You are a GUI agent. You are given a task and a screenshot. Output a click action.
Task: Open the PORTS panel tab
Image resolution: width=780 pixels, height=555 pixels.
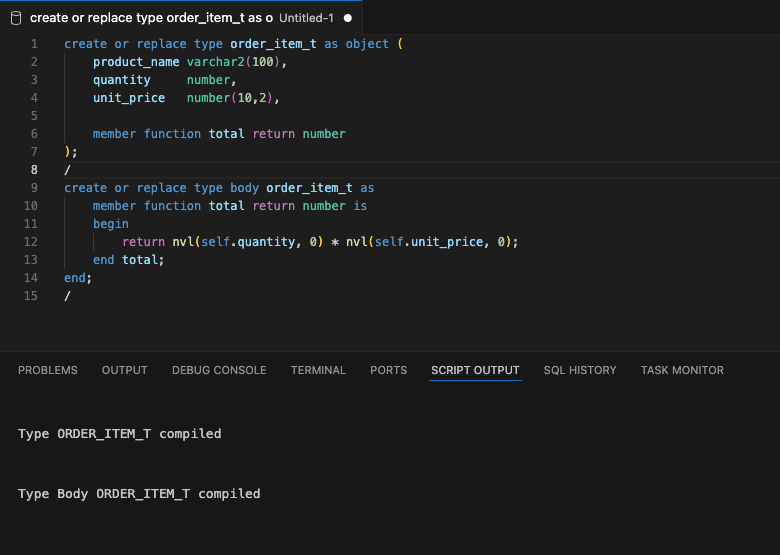point(389,370)
